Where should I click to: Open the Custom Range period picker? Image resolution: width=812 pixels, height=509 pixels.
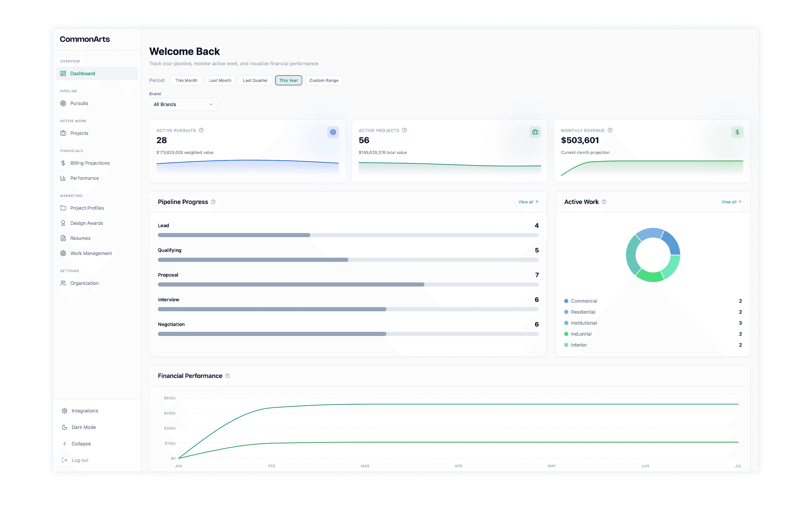323,80
